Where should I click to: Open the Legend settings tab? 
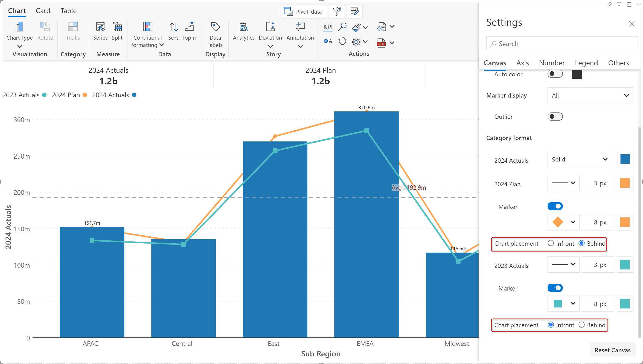tap(586, 63)
